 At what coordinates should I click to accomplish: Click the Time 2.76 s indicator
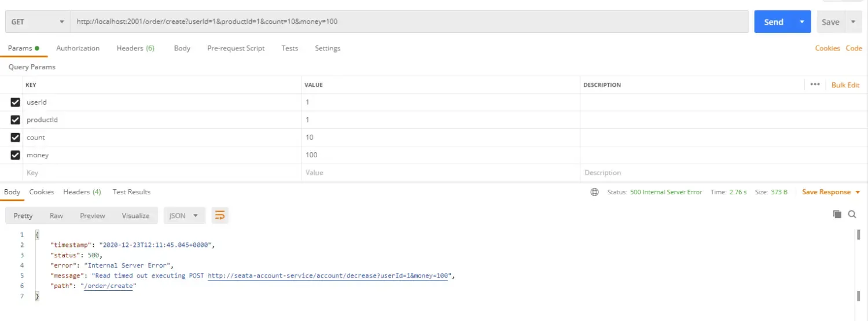coord(729,192)
